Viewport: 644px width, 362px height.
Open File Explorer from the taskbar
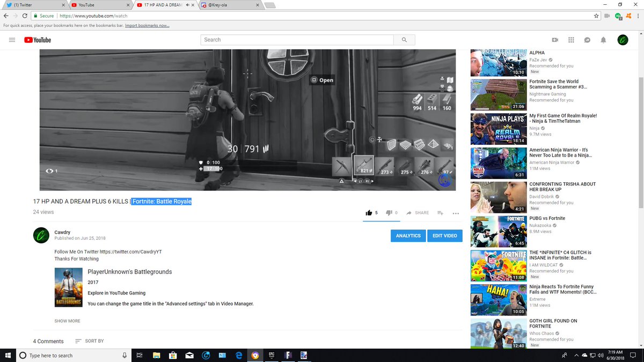click(156, 355)
